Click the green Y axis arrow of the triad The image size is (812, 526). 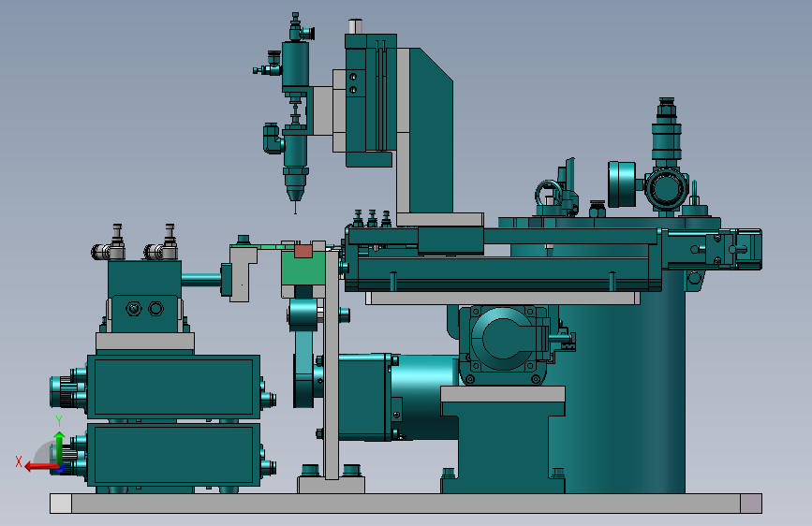[x=59, y=446]
